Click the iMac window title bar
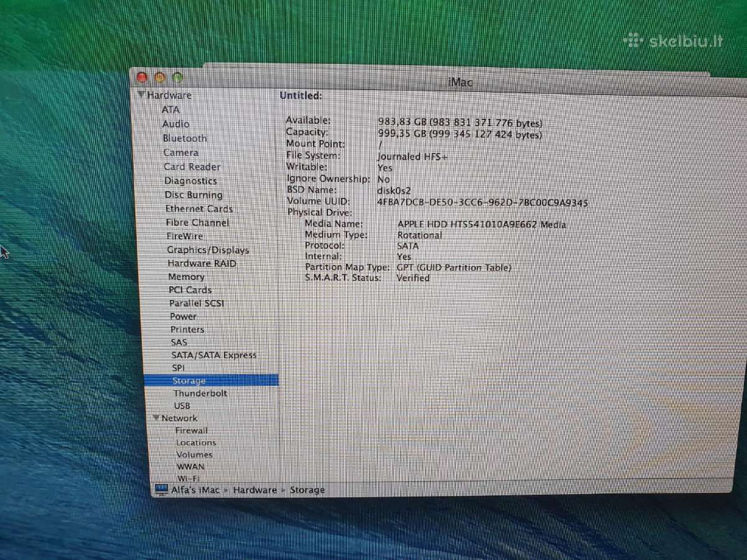The height and width of the screenshot is (560, 747). coord(459,82)
